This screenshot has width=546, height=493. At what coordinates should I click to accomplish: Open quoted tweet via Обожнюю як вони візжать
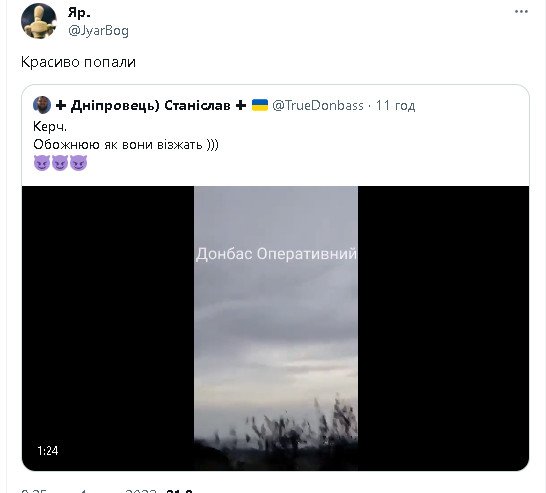click(126, 144)
